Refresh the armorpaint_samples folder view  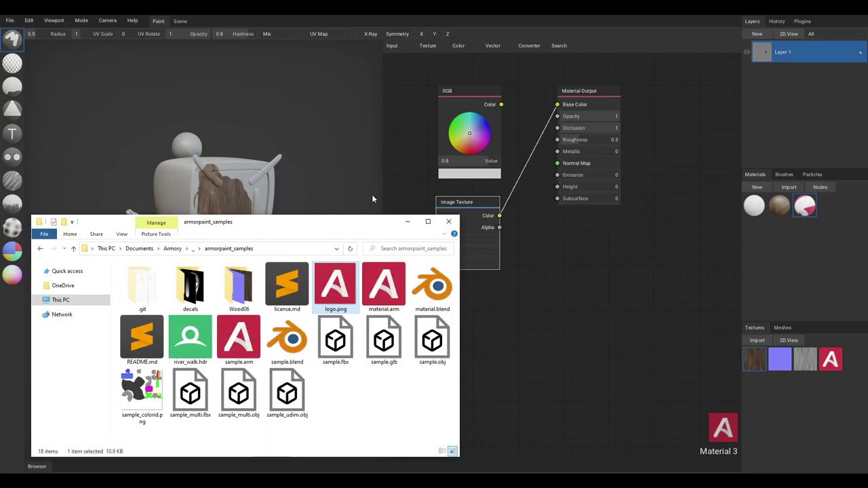tap(350, 249)
